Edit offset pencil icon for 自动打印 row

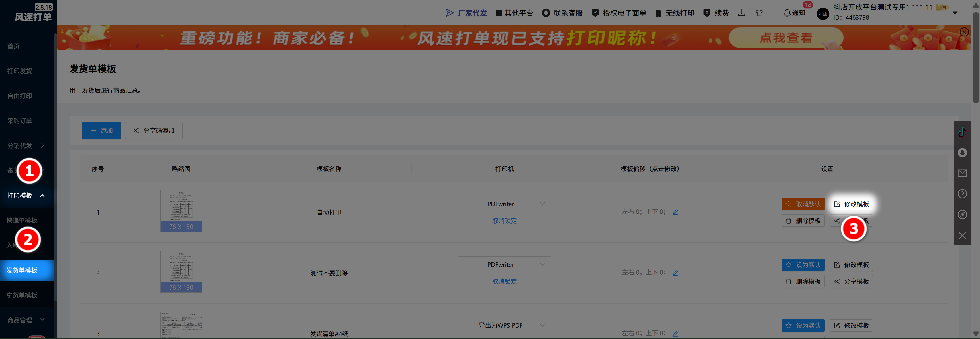(x=675, y=212)
